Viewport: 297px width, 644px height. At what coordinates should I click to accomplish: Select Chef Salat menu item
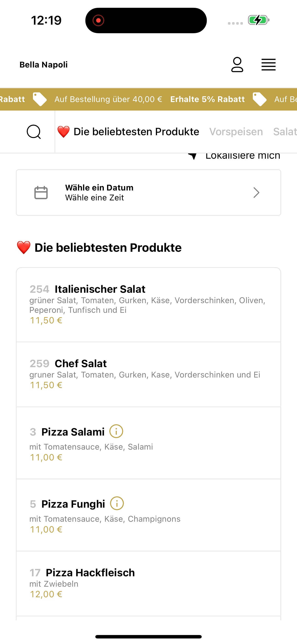(148, 375)
